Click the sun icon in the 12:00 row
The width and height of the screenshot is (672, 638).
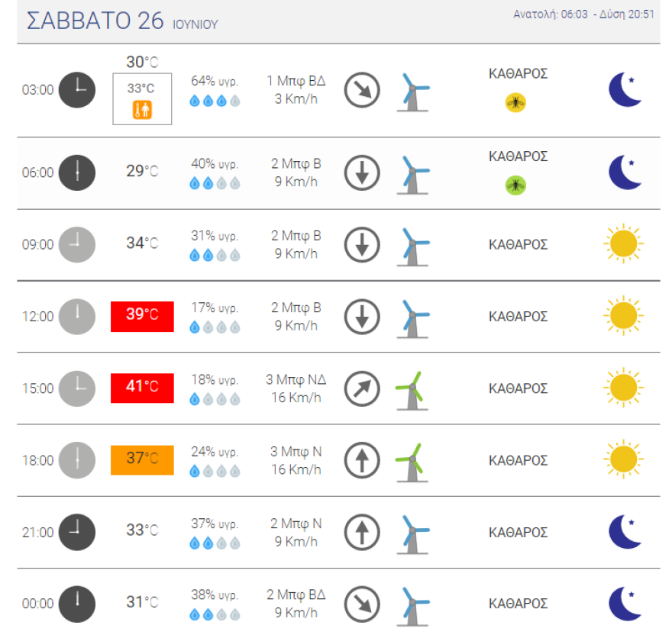coord(623,316)
